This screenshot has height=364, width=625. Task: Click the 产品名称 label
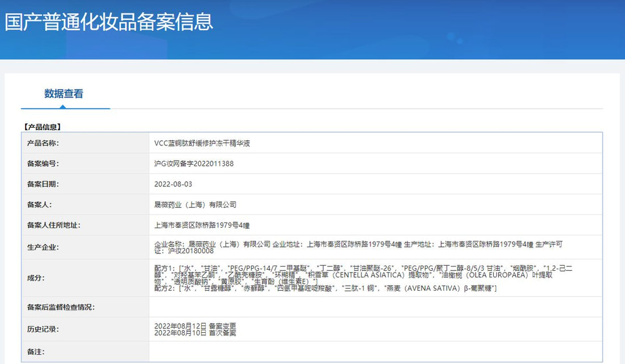[43, 143]
